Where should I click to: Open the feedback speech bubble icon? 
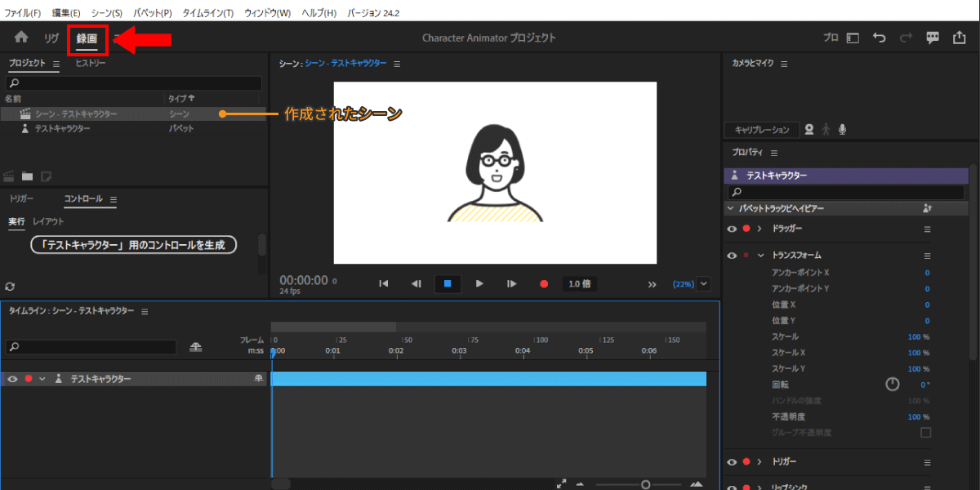[x=933, y=38]
